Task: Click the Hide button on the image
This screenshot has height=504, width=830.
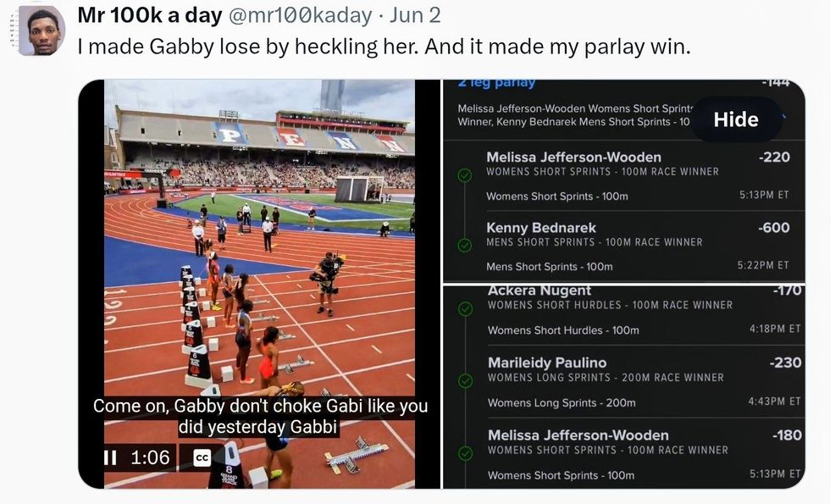Action: pyautogui.click(x=735, y=119)
